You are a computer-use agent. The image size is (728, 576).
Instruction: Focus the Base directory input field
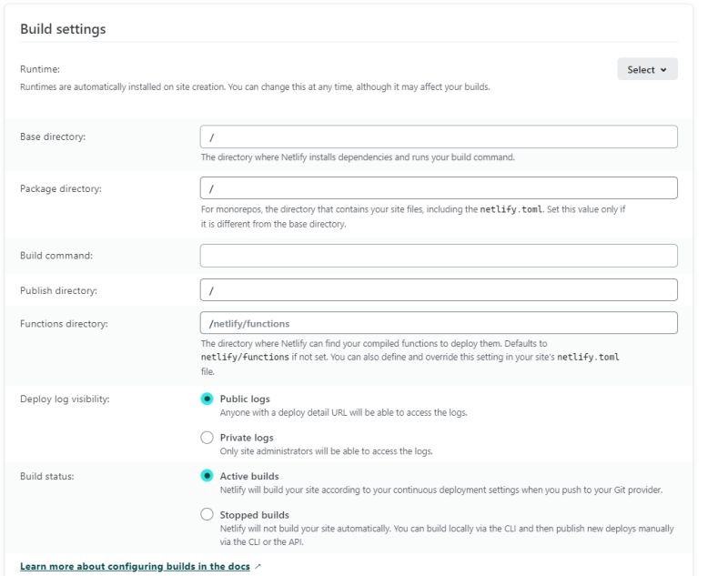coord(438,136)
